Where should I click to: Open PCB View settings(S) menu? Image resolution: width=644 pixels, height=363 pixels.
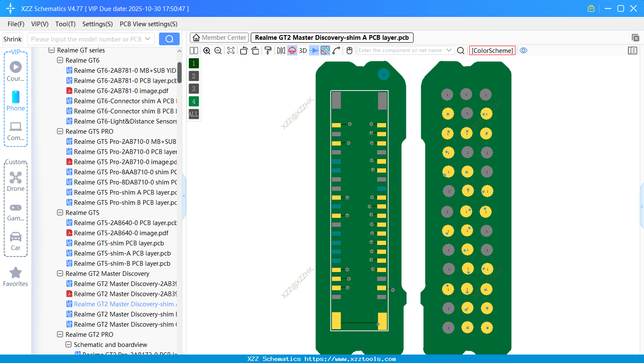click(148, 24)
